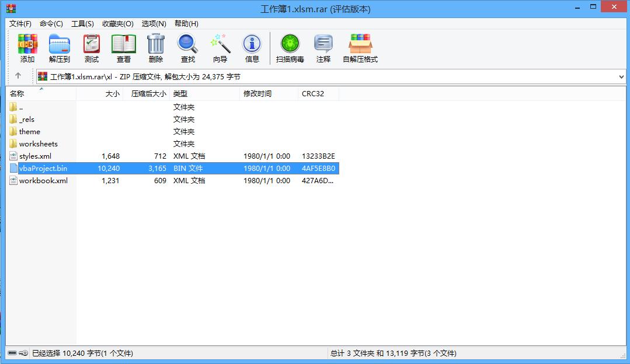
Task: Open the 查看 (View) tool
Action: click(123, 47)
